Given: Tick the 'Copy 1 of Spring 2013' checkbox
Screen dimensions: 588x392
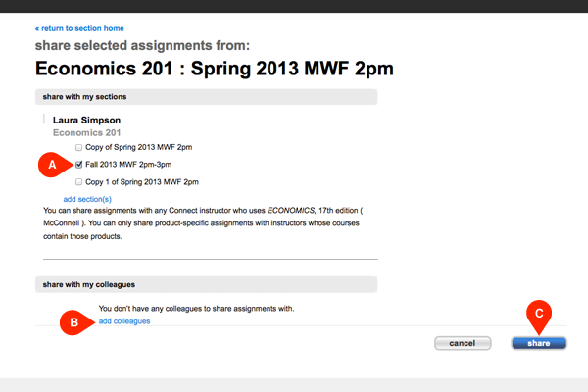Looking at the screenshot, I should [79, 182].
